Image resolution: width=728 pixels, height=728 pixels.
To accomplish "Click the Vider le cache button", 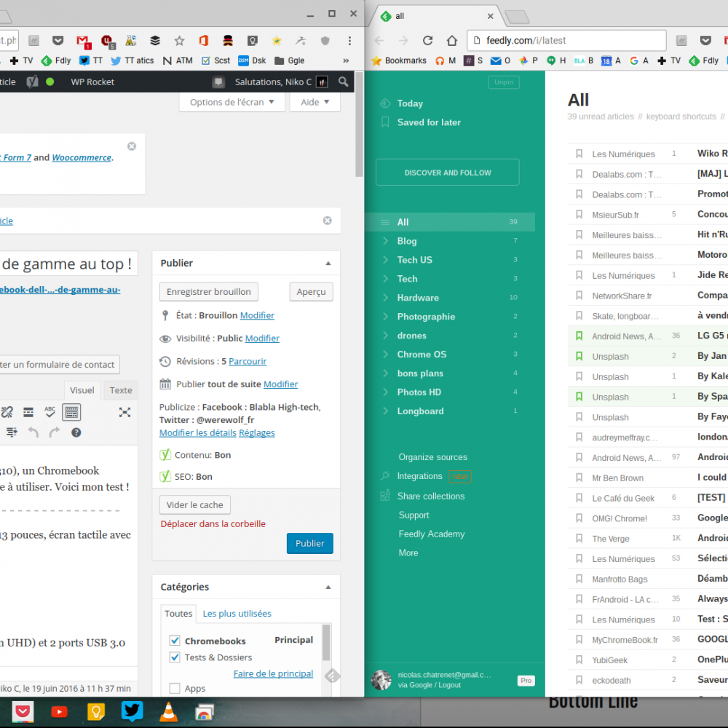I will pyautogui.click(x=194, y=505).
